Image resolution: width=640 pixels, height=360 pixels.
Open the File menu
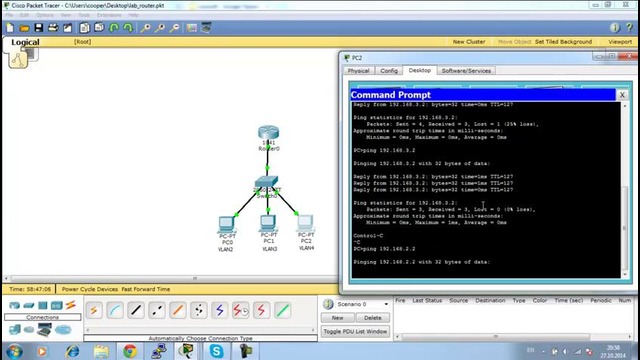click(x=9, y=15)
